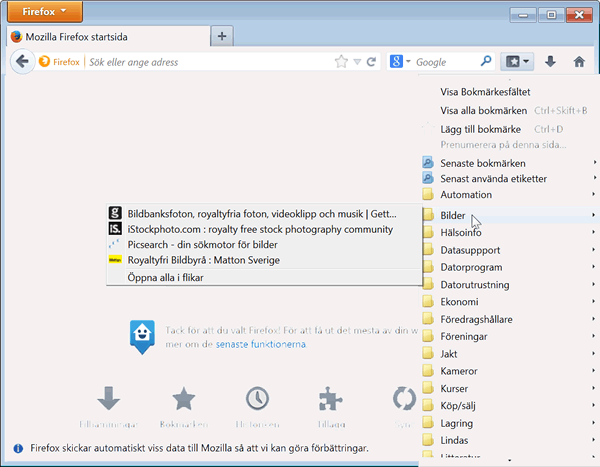Open the Datorutrustning bookmark folder
Image resolution: width=600 pixels, height=467 pixels.
509,284
